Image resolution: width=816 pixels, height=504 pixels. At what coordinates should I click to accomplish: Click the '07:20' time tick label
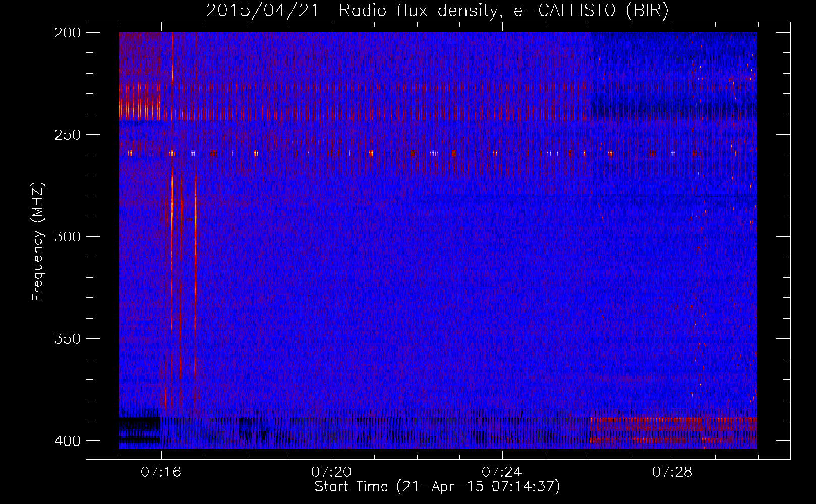[x=331, y=472]
